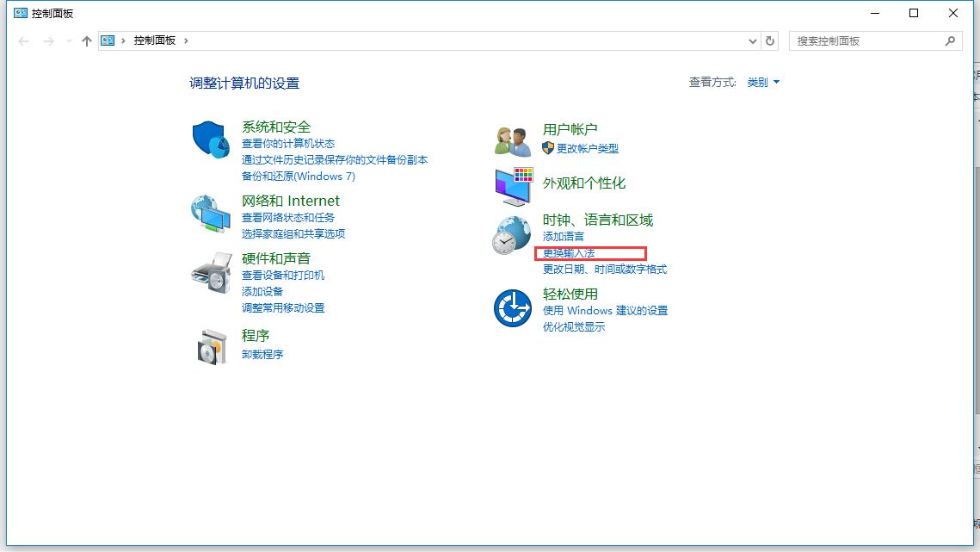This screenshot has height=552, width=980.
Task: Open the 网络和 Internet heading link
Action: [291, 201]
